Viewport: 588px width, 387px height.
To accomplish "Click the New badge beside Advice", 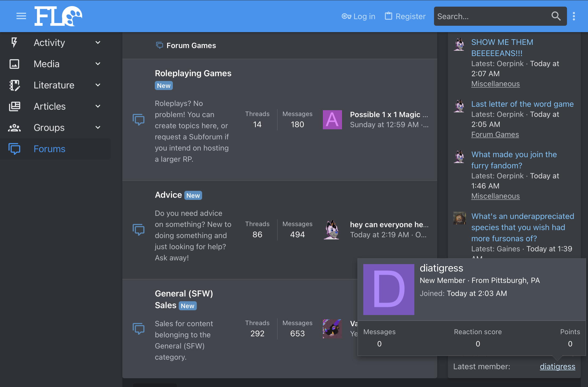I will 193,195.
